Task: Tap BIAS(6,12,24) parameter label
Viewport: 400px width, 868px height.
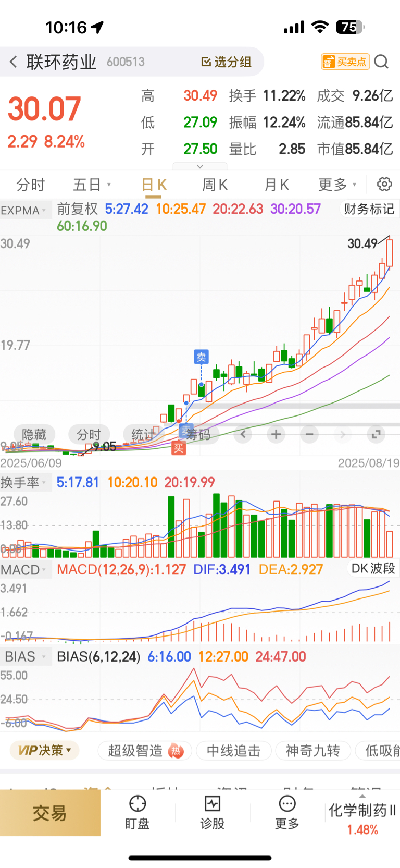Action: pyautogui.click(x=98, y=656)
